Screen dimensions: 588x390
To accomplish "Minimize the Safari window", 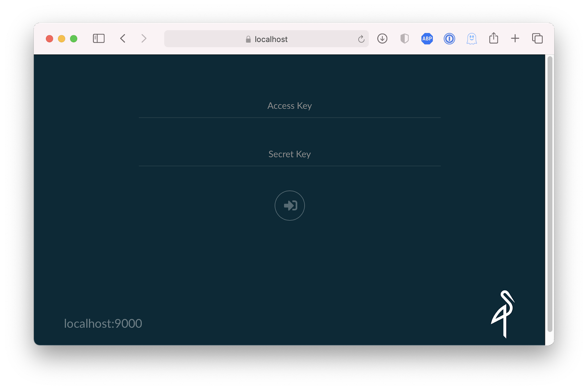I will click(x=61, y=39).
